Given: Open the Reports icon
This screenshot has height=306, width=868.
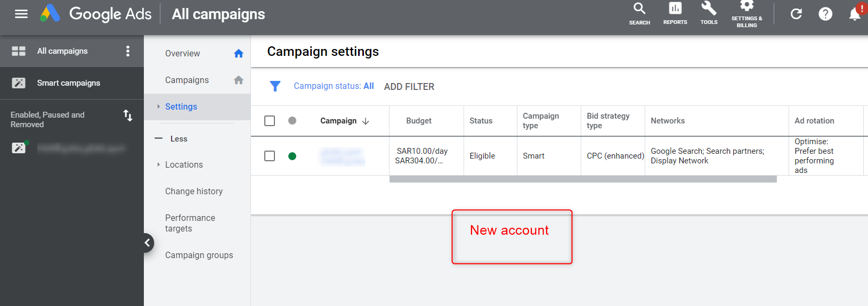Looking at the screenshot, I should click(675, 9).
